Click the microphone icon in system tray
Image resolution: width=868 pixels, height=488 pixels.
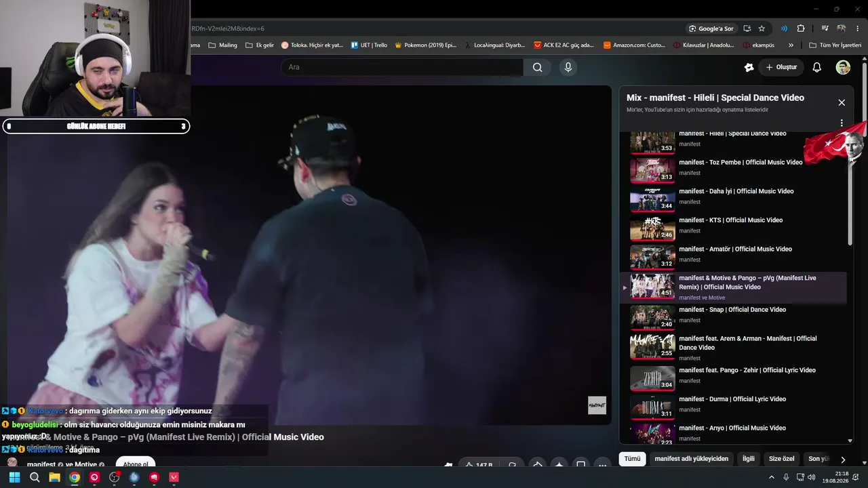(x=786, y=477)
